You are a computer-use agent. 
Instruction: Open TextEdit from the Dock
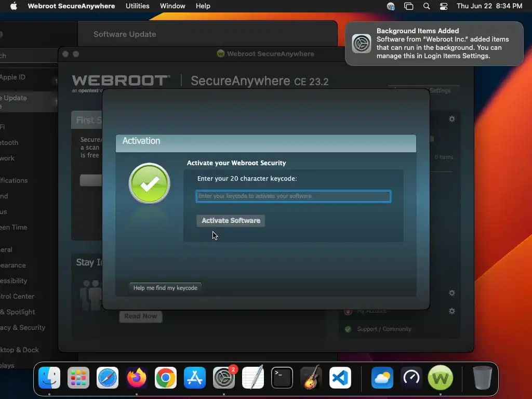click(x=253, y=377)
